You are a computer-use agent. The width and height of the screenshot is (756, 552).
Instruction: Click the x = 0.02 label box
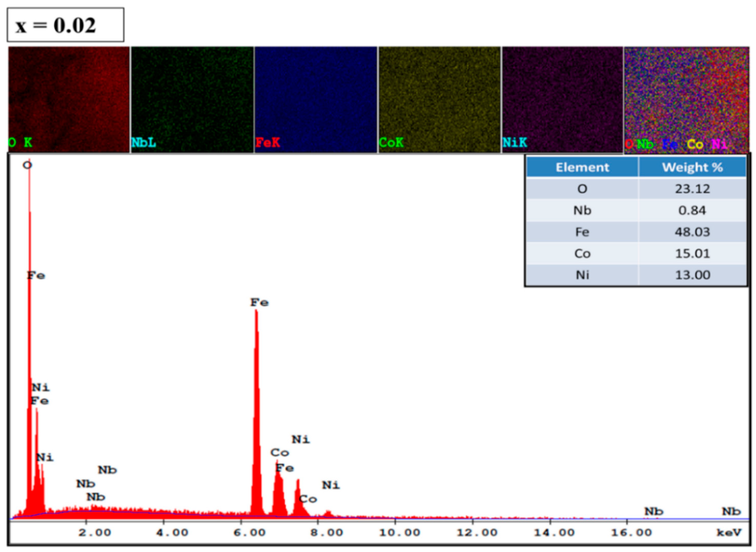(x=65, y=25)
